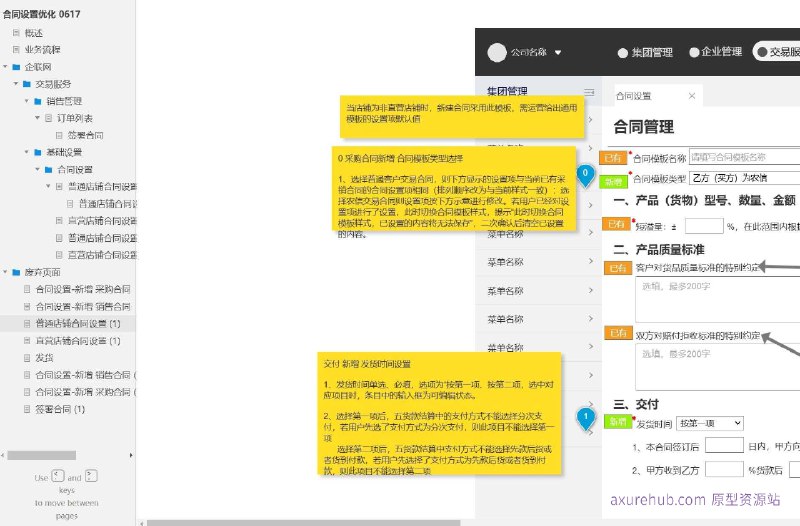Image resolution: width=800 pixels, height=526 pixels.
Task: Click the sitemap scrollbar left arrow
Action: (3, 455)
